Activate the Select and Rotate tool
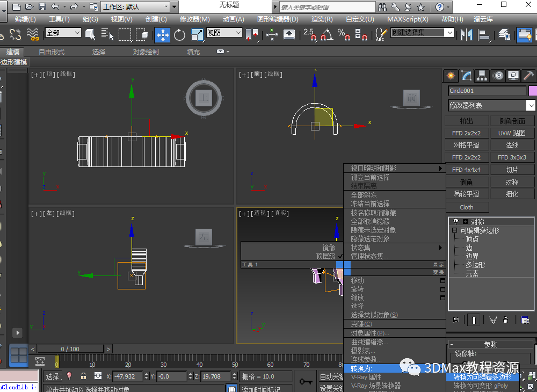Screen dimensions: 537x392 click(x=179, y=35)
